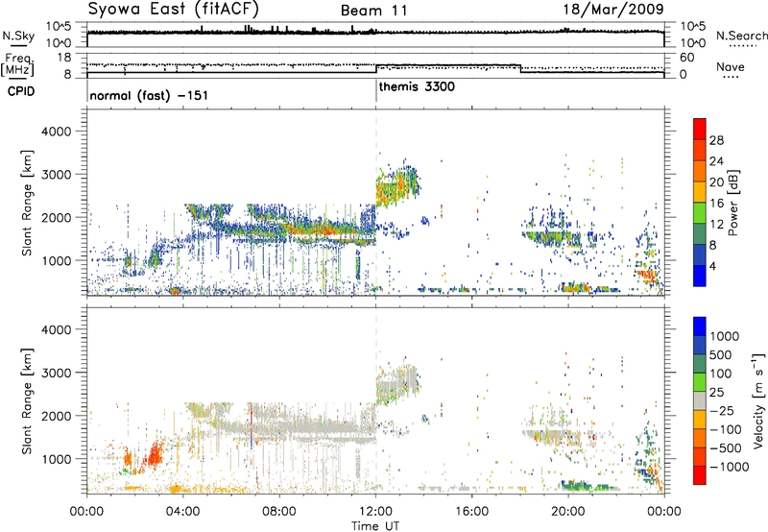The height and width of the screenshot is (532, 768).
Task: Click the '-1000' value on the Velocity scale
Action: (x=730, y=467)
